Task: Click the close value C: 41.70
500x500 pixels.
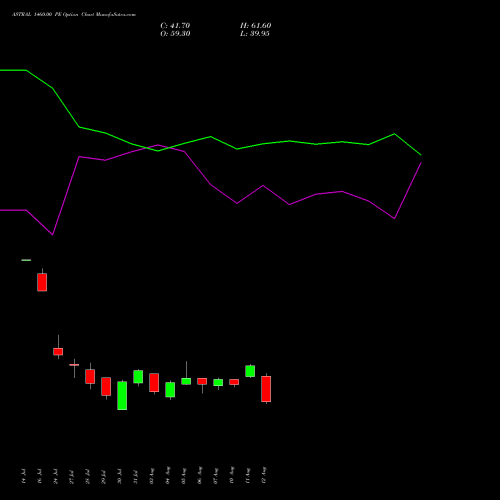Action: (175, 26)
